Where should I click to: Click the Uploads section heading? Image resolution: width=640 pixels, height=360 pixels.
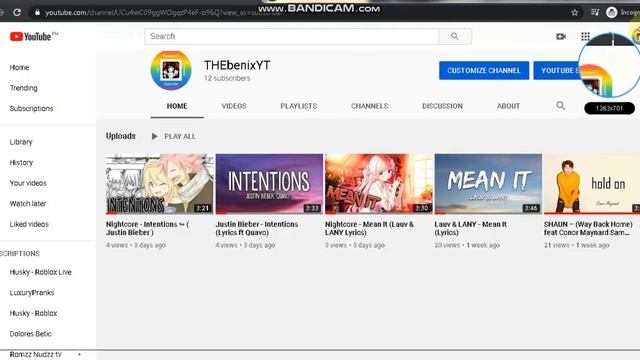120,136
